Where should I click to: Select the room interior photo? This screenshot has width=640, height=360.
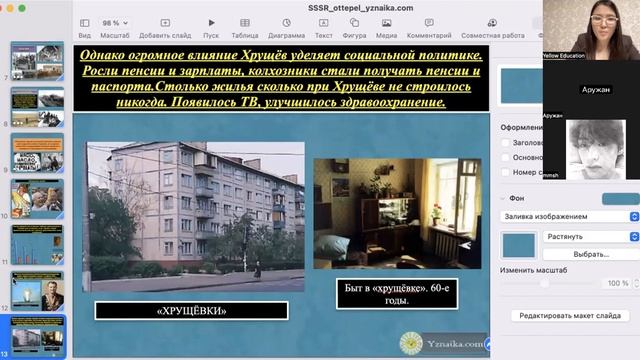[x=397, y=213]
